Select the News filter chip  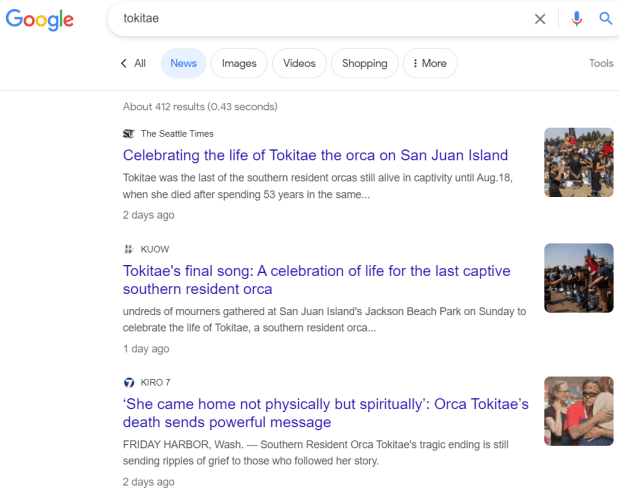point(183,63)
